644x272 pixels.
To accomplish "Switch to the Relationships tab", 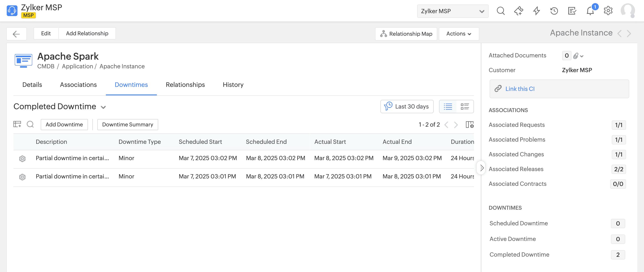I will click(185, 85).
